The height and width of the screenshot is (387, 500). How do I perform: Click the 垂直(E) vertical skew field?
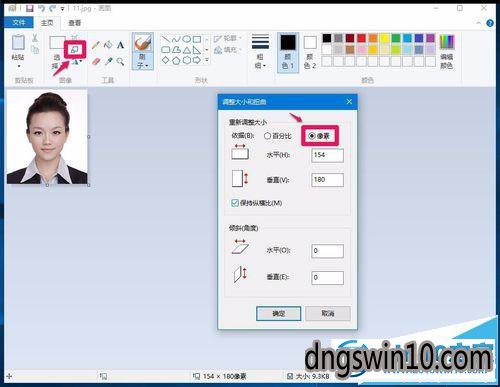[x=327, y=278]
